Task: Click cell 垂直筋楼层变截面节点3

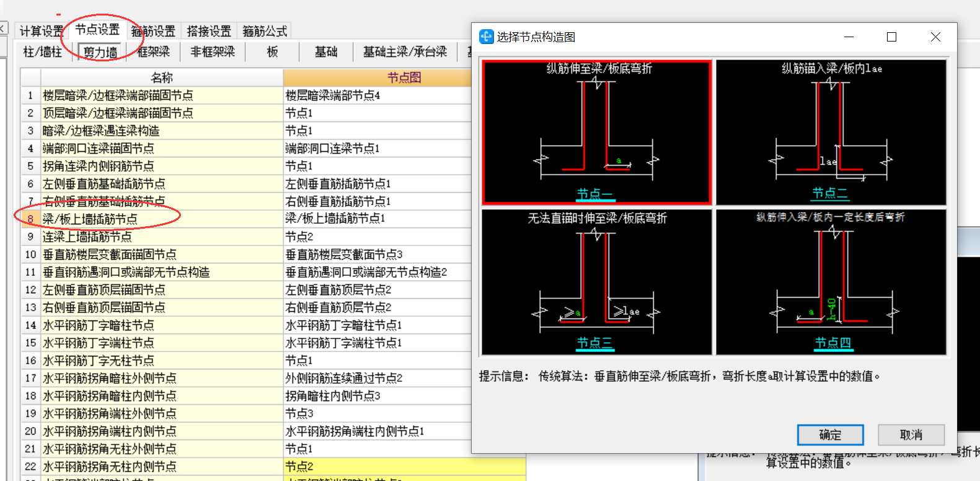Action: click(x=377, y=254)
